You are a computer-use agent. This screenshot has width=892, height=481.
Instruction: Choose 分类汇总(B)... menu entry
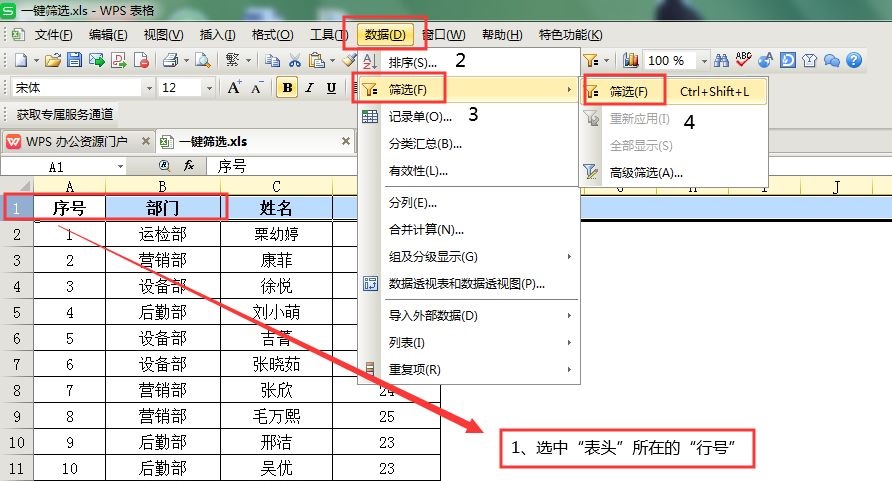[469, 144]
